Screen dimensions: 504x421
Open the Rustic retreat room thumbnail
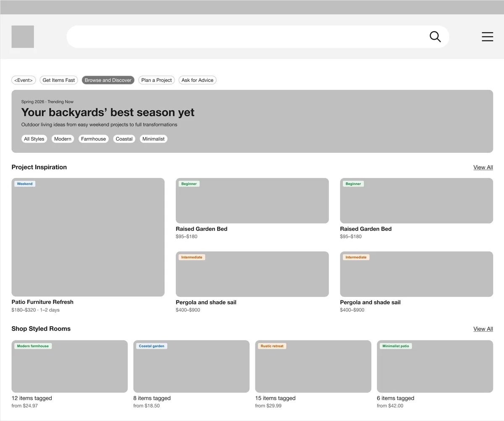(313, 366)
